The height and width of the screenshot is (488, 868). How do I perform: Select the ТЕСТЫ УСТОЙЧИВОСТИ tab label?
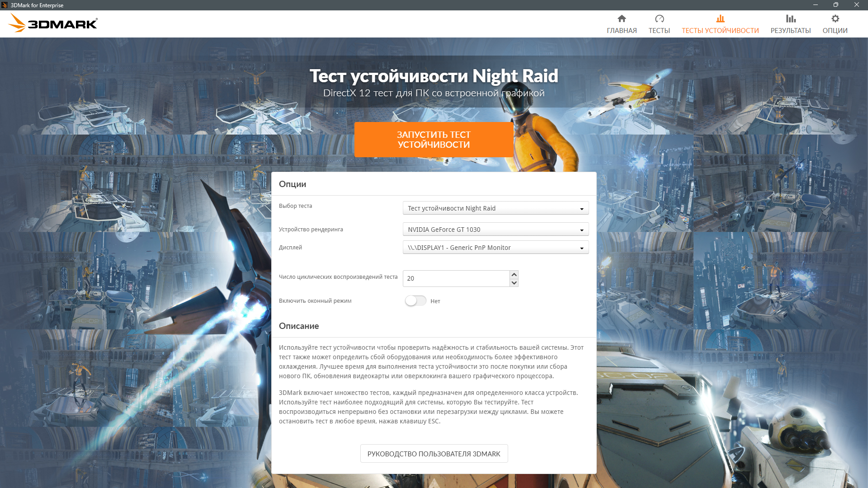pos(720,30)
